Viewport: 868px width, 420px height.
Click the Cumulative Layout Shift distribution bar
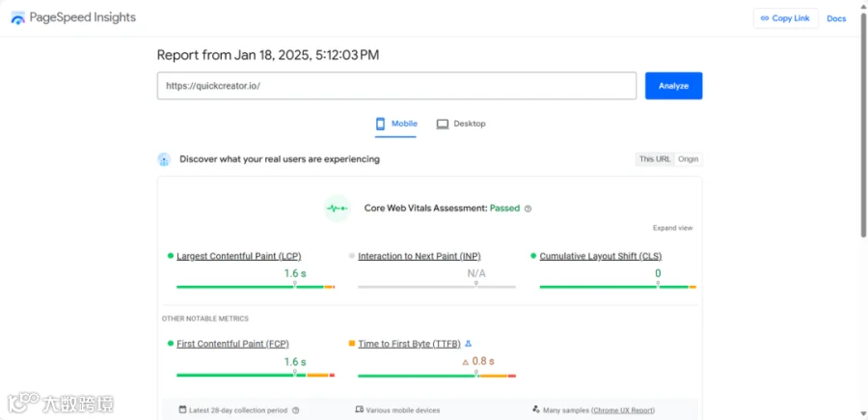617,287
